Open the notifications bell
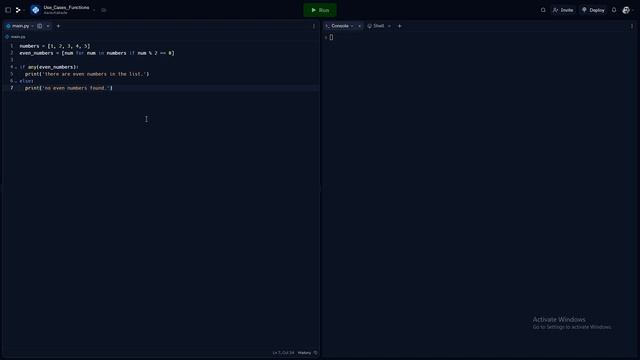The image size is (640, 360). 613,10
